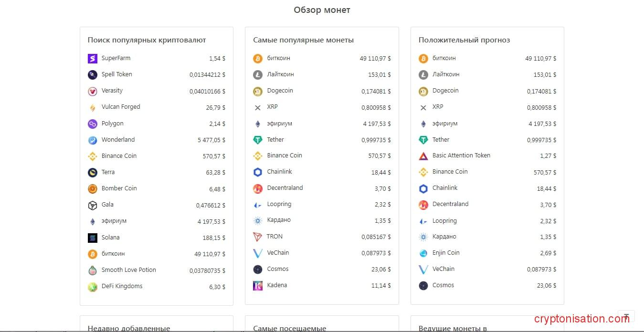The image size is (644, 332).
Task: Open Dogecoin in the popular coins list
Action: pyautogui.click(x=280, y=91)
